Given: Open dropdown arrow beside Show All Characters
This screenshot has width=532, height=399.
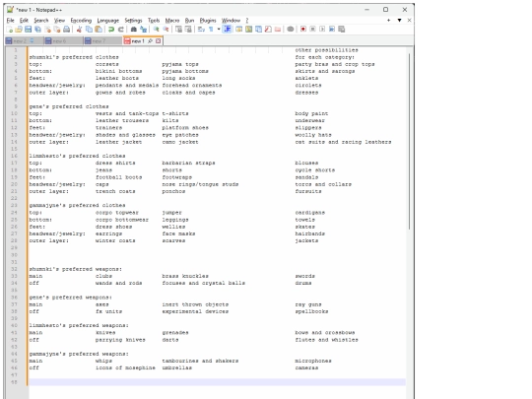Looking at the screenshot, I should [x=219, y=30].
